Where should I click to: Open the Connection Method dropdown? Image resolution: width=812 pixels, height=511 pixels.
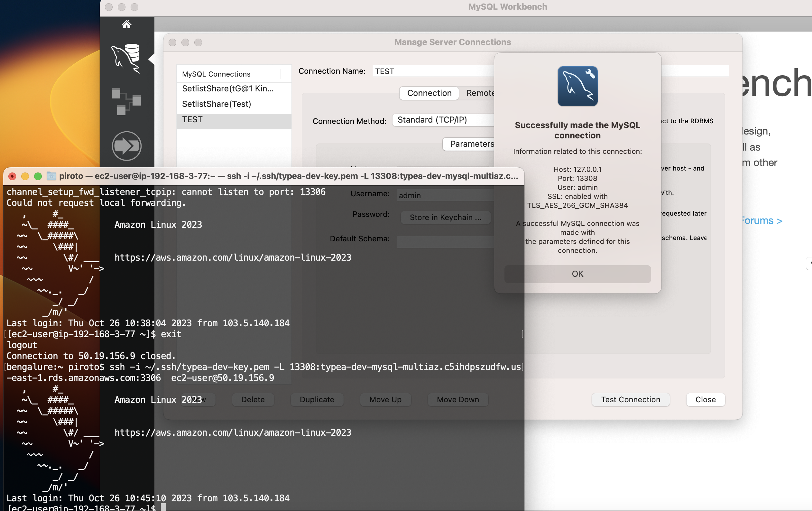point(443,120)
